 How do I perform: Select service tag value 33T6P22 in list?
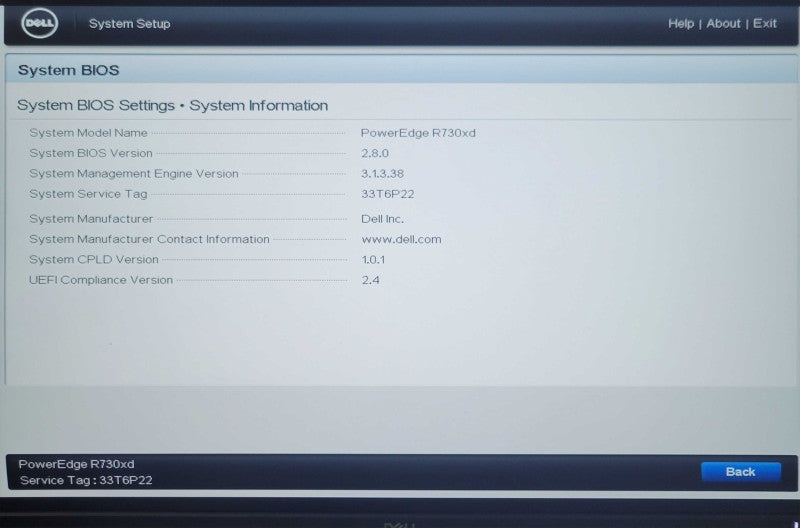[387, 194]
